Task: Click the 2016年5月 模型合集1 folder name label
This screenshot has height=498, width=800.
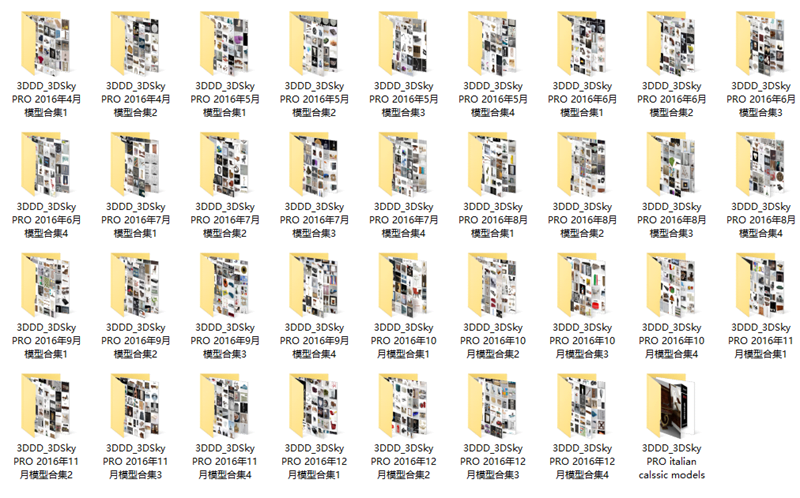Action: tap(223, 100)
